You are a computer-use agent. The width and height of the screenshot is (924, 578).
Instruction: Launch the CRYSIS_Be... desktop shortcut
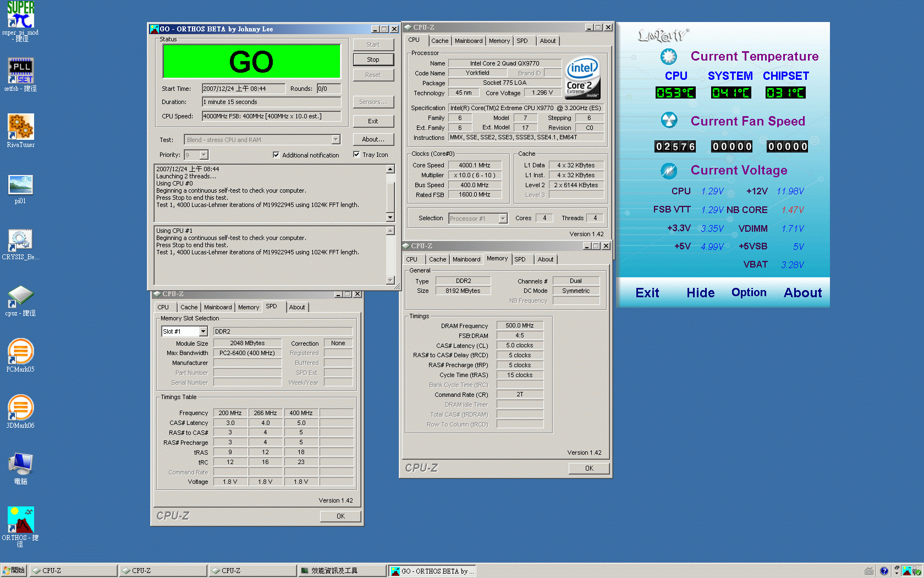pos(20,244)
